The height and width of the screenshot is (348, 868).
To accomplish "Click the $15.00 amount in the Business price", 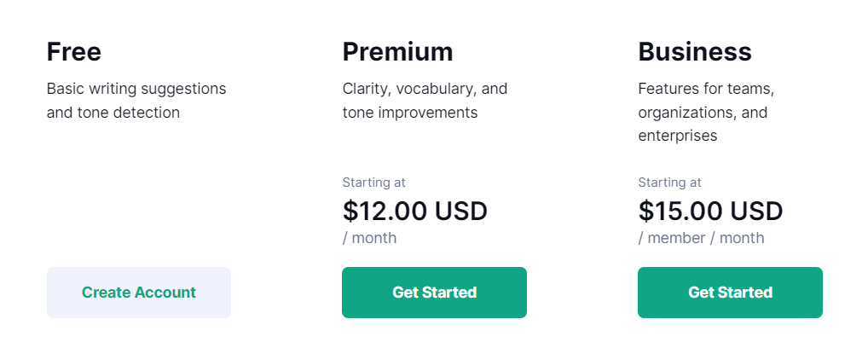I will coord(680,211).
